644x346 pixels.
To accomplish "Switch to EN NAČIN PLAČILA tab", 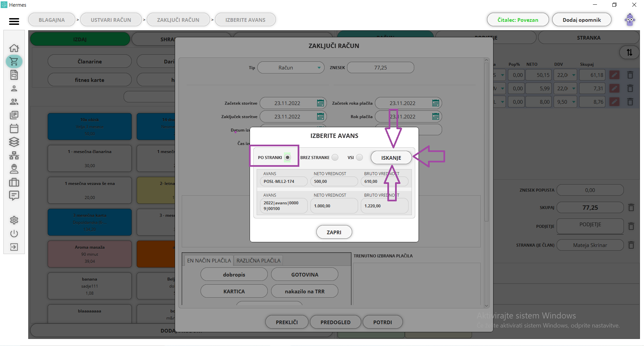I will pyautogui.click(x=209, y=260).
